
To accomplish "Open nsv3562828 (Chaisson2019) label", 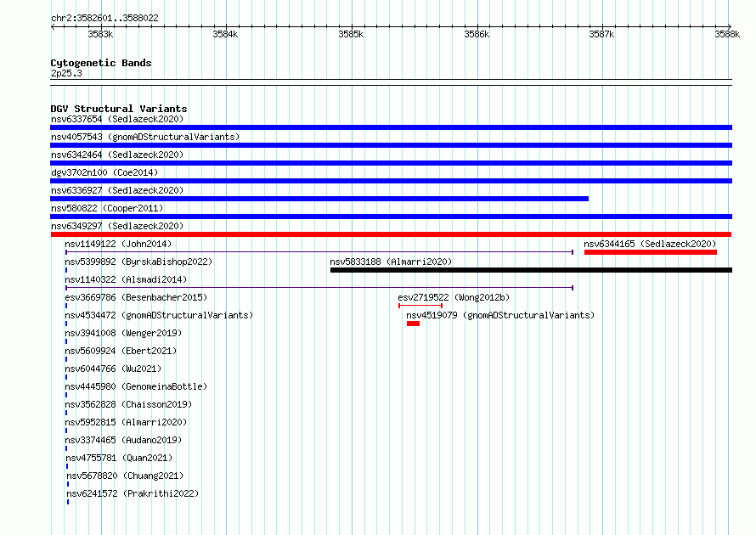I will pyautogui.click(x=129, y=404).
